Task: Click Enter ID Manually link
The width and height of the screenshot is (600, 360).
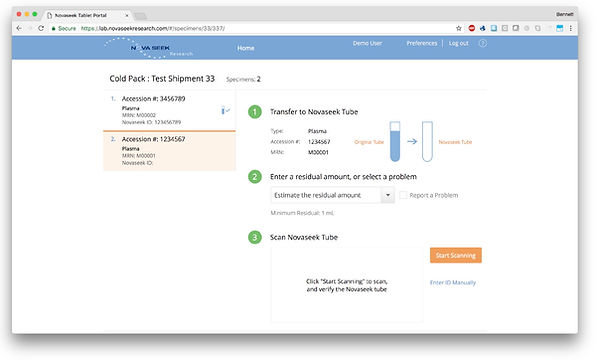Action: pos(453,283)
